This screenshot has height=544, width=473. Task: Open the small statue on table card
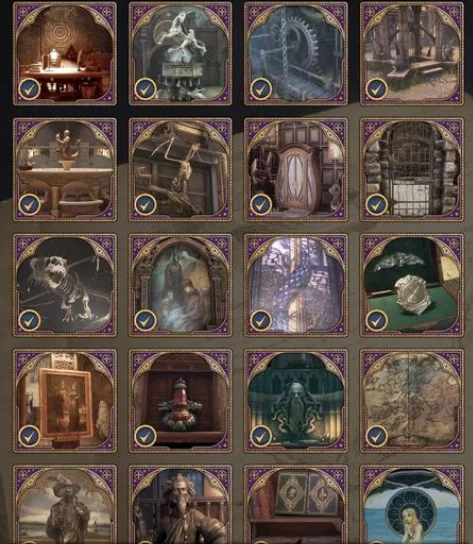tap(65, 169)
